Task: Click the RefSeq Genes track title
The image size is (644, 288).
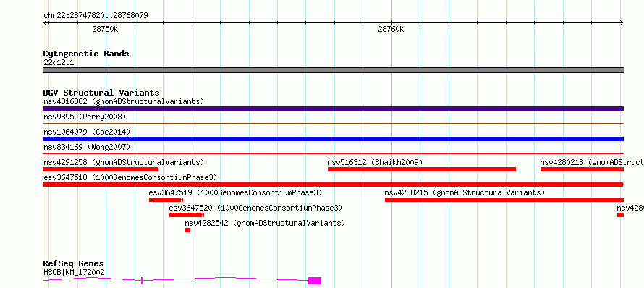Action: tap(73, 264)
